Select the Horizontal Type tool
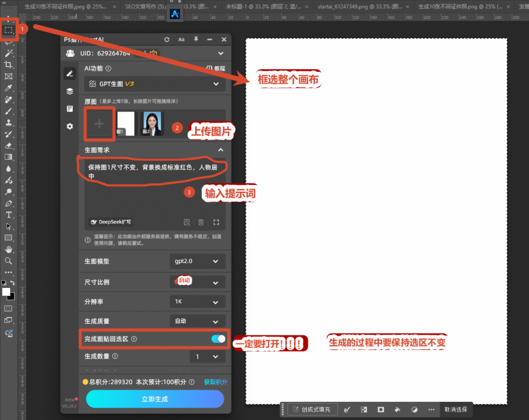Screen dimensions: 529x420 pos(8,215)
